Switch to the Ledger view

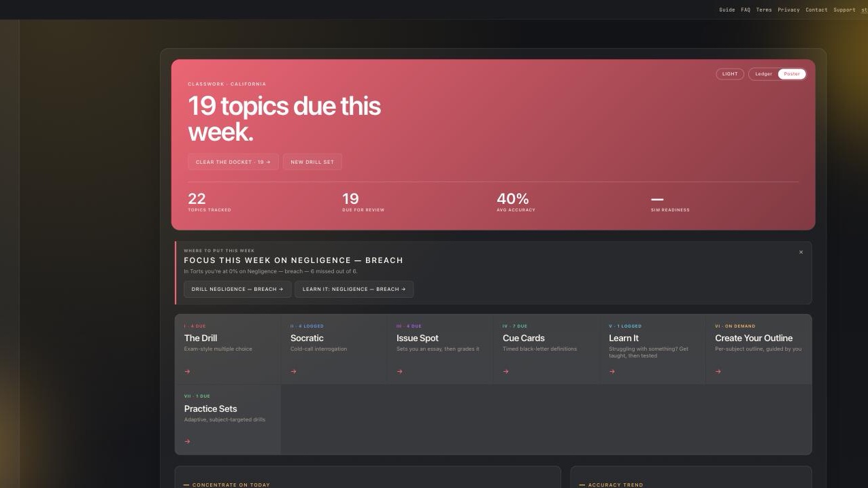763,74
